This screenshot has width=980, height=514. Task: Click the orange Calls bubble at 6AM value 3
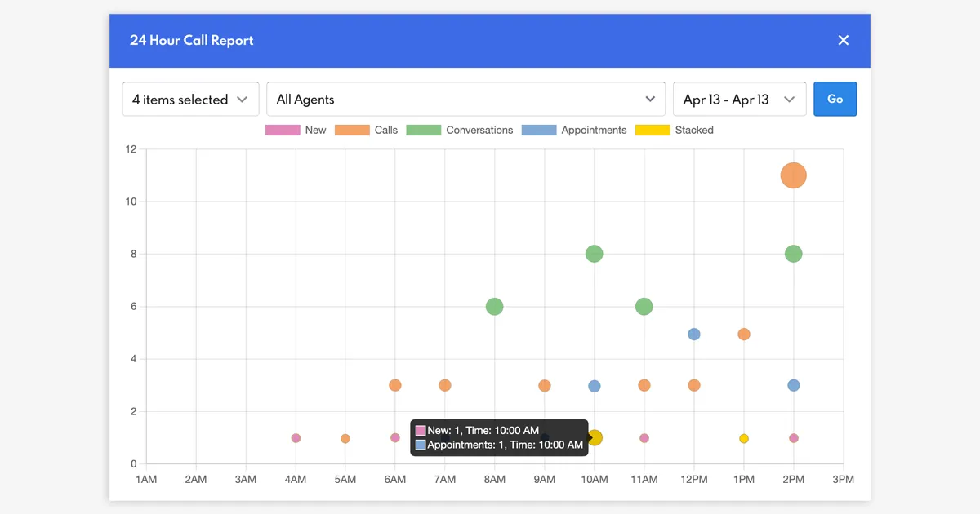click(x=395, y=385)
